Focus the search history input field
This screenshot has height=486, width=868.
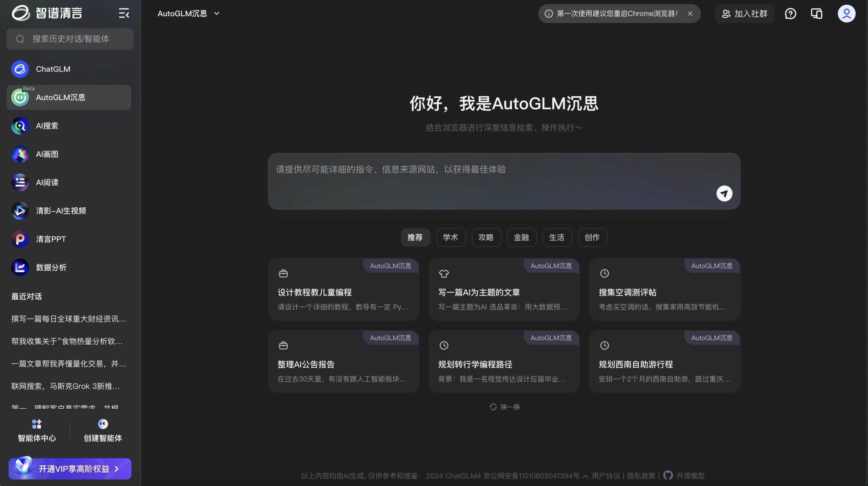pyautogui.click(x=71, y=39)
